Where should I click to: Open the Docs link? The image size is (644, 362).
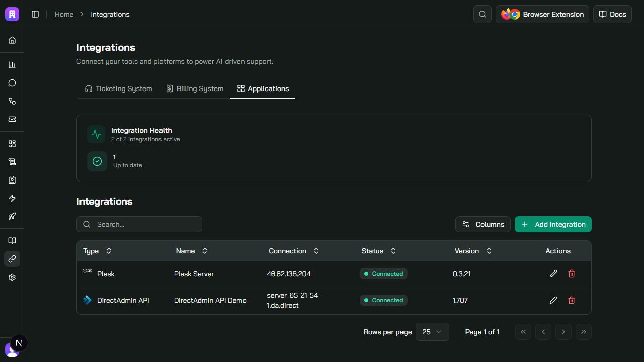tap(612, 14)
